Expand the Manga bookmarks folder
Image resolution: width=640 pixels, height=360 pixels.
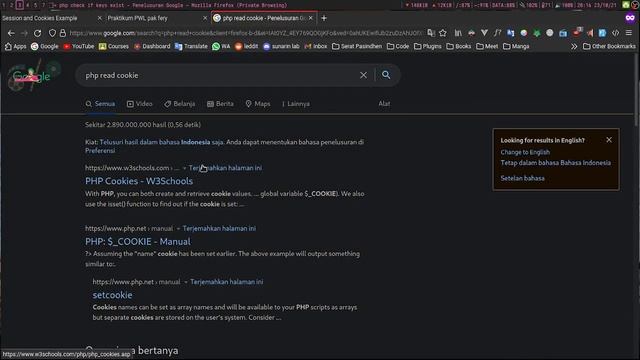(516, 47)
